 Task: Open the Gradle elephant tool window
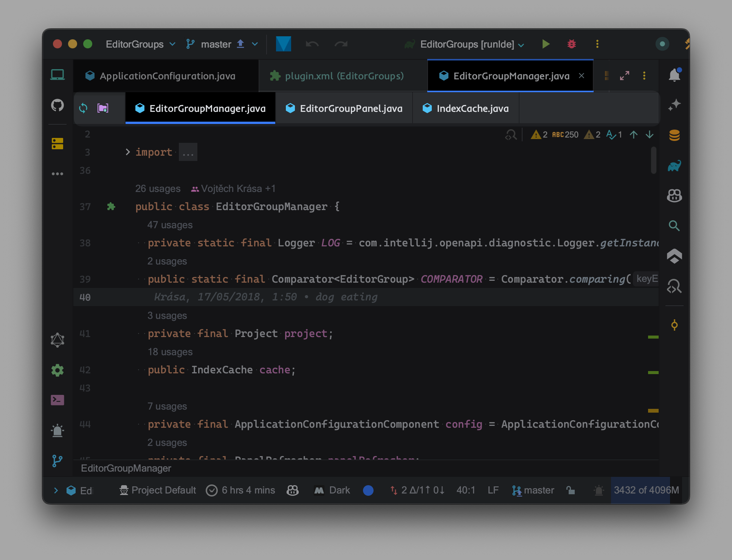pyautogui.click(x=674, y=166)
